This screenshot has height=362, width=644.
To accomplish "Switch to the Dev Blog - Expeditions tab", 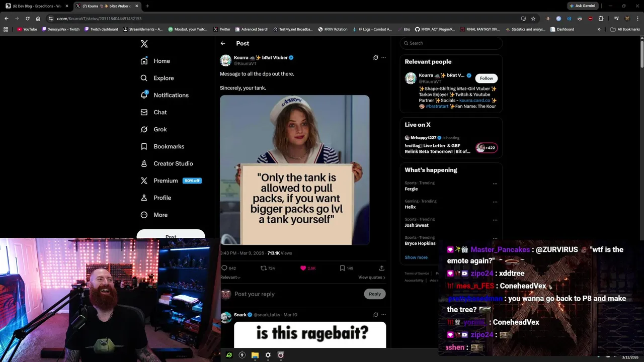I will [37, 6].
